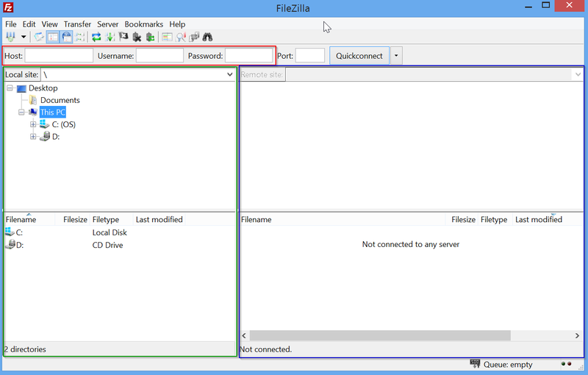This screenshot has height=375, width=588.
Task: Sort remote files by Filesize column
Action: tap(464, 219)
